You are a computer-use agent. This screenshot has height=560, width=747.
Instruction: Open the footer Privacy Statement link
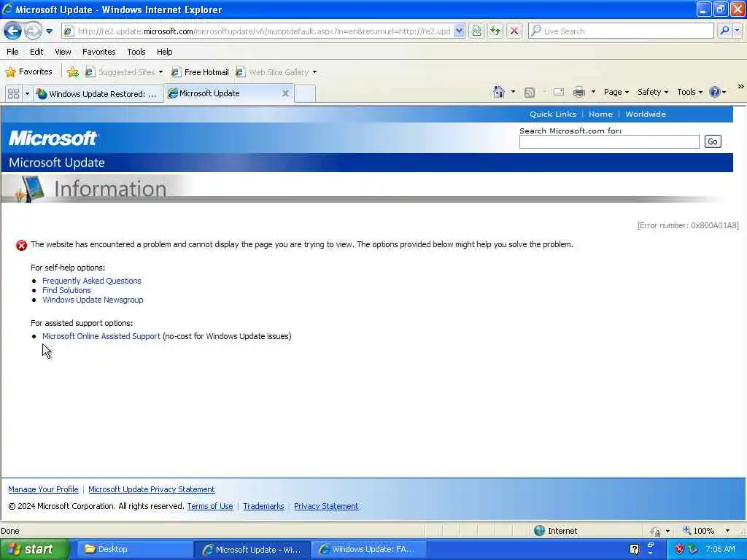tap(326, 506)
